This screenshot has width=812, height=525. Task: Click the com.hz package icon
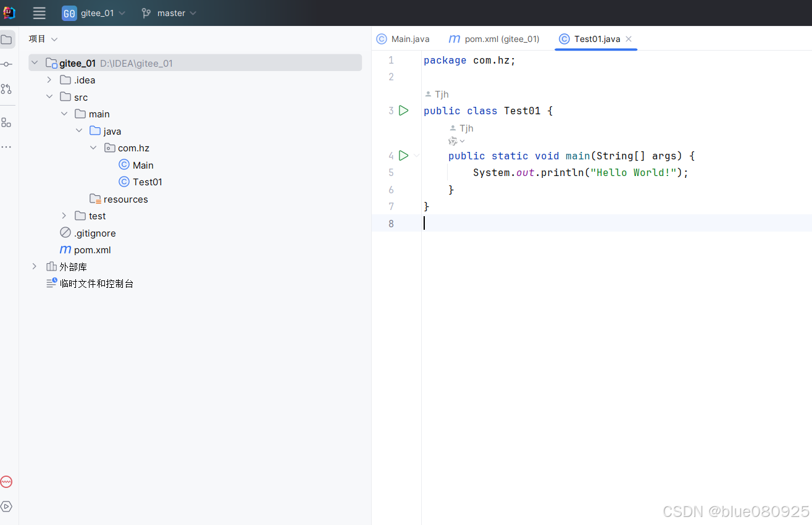(110, 148)
